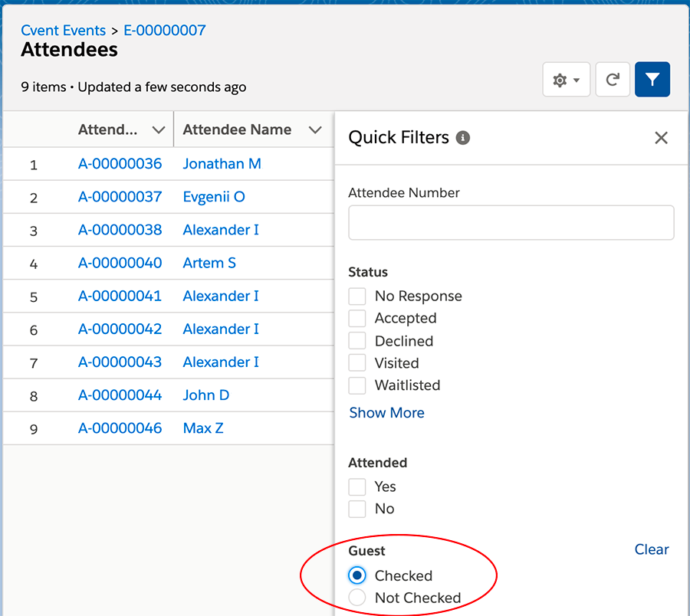Toggle the filter funnel button
This screenshot has width=690, height=616.
(x=652, y=80)
